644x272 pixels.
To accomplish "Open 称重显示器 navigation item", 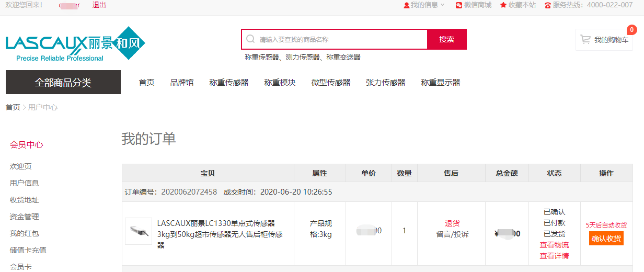I will [x=441, y=83].
